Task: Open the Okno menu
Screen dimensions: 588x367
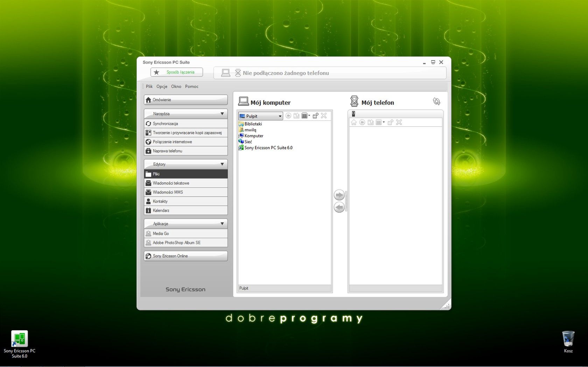Action: pos(176,86)
